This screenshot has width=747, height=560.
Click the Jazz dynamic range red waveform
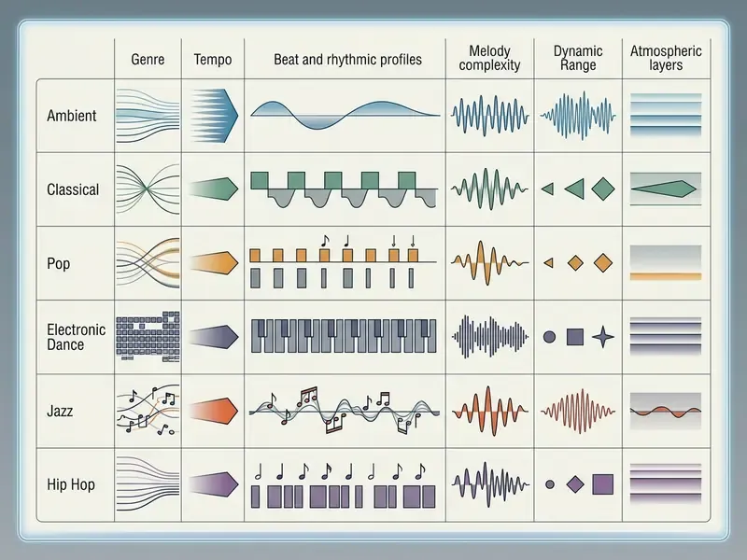(x=578, y=411)
